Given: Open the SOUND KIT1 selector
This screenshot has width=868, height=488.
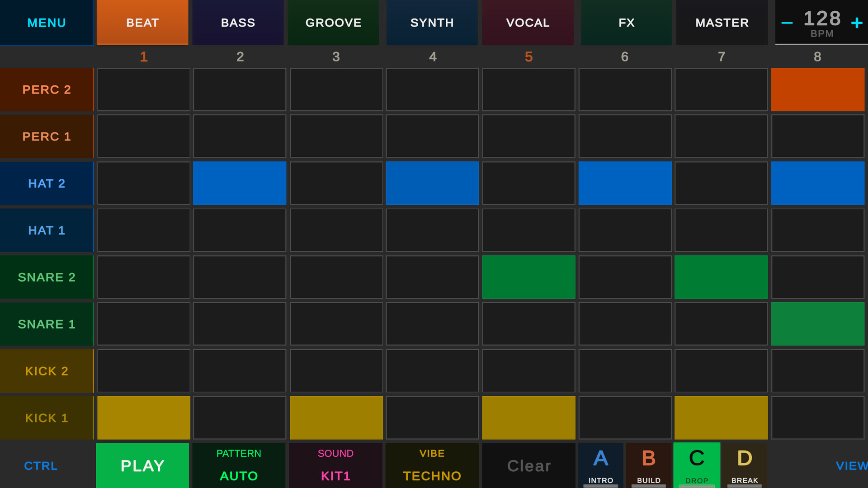Looking at the screenshot, I should pos(335,465).
